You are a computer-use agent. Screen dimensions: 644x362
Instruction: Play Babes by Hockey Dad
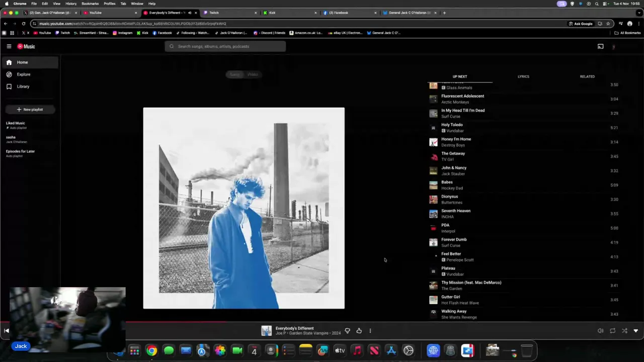[523, 185]
